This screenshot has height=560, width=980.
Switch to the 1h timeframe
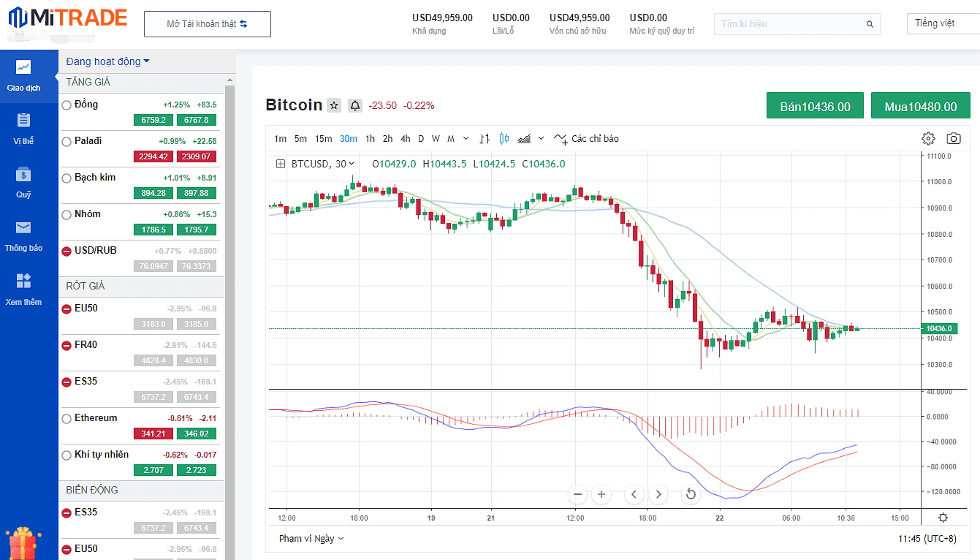tap(370, 138)
